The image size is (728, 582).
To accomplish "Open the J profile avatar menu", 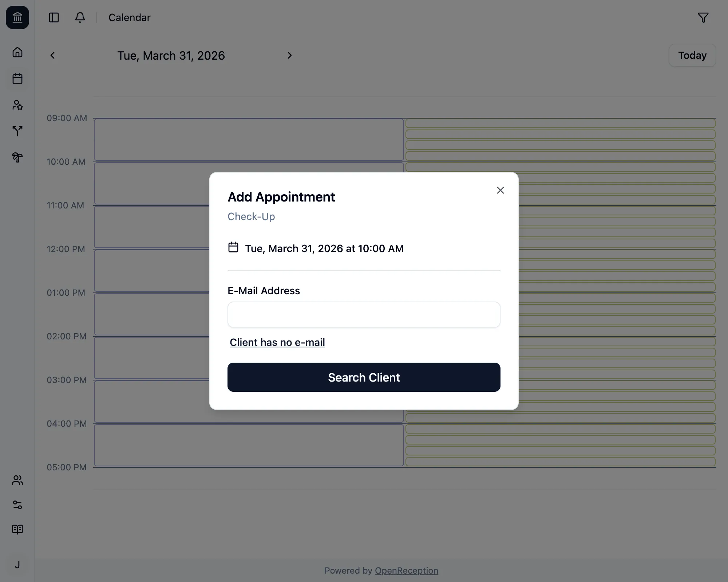I will (17, 565).
